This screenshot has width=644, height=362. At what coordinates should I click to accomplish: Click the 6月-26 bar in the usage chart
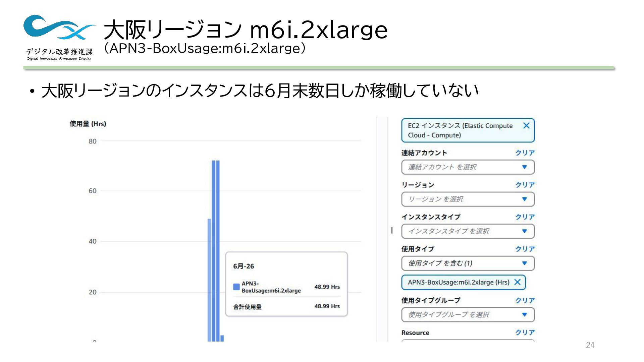pos(209,280)
